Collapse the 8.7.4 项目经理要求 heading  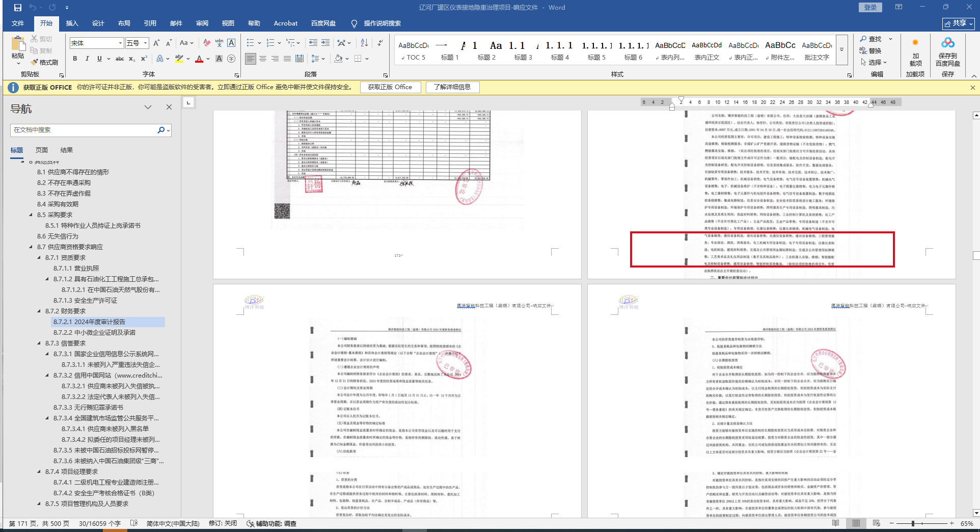pos(39,472)
